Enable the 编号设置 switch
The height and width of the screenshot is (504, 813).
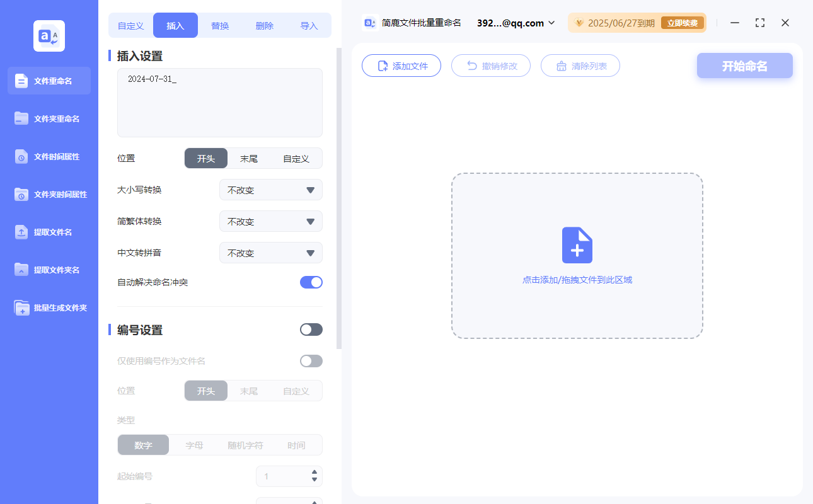coord(311,329)
